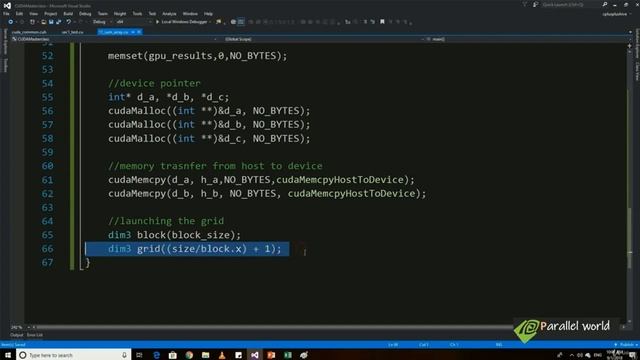Switch to cuda_common.cuh tab
Viewport: 640px width, 360px height.
pos(29,32)
